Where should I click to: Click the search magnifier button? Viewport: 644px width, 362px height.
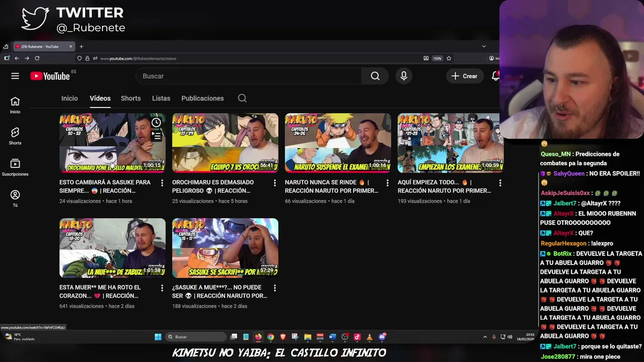tap(375, 76)
